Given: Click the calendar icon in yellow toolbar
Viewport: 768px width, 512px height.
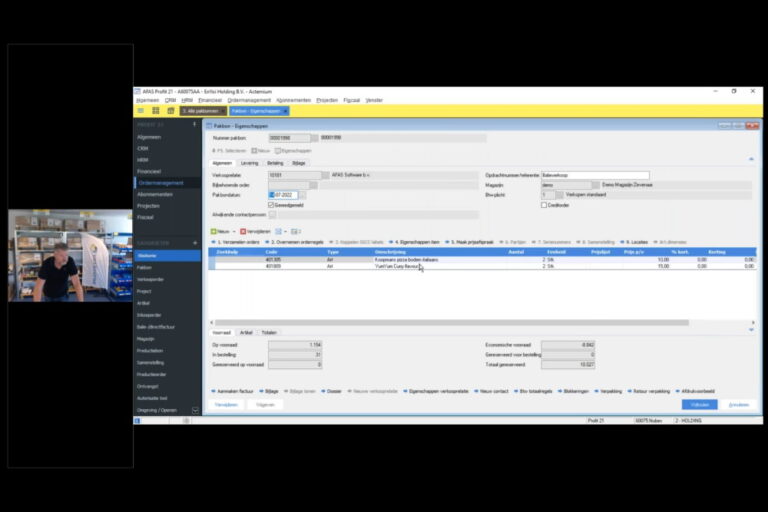Looking at the screenshot, I should point(170,111).
